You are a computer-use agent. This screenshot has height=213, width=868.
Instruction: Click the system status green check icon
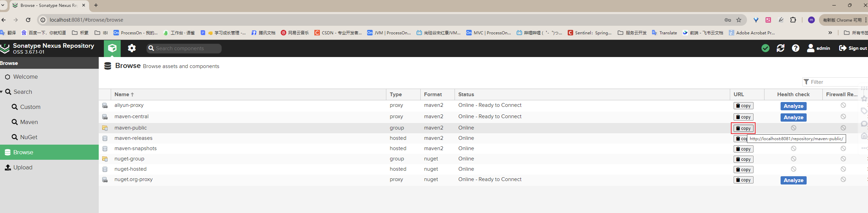(x=765, y=48)
